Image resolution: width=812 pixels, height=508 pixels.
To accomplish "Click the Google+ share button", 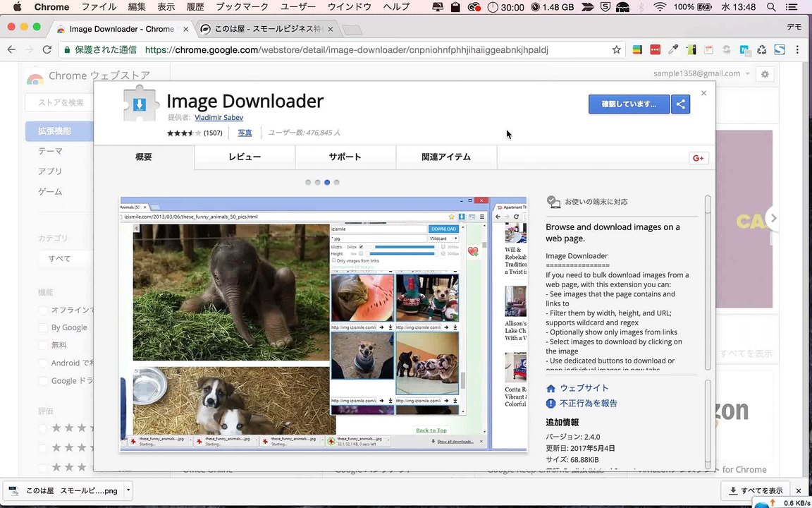I will pyautogui.click(x=699, y=158).
